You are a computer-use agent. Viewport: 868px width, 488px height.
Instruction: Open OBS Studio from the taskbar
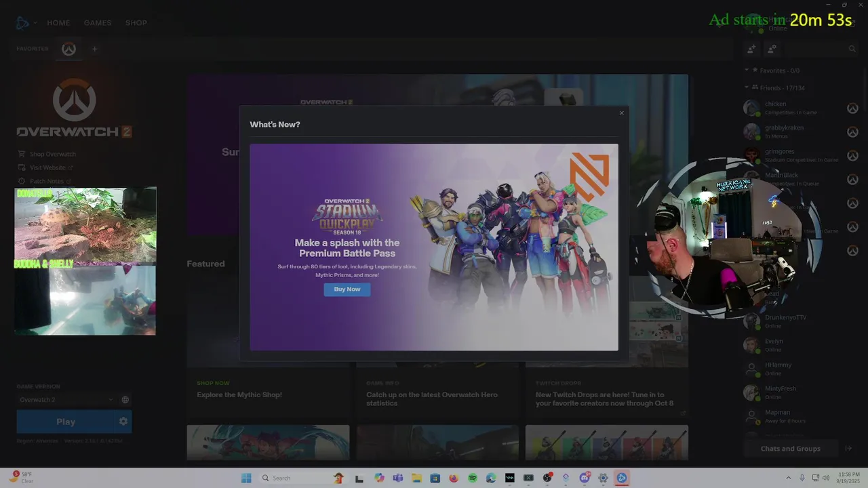547,478
